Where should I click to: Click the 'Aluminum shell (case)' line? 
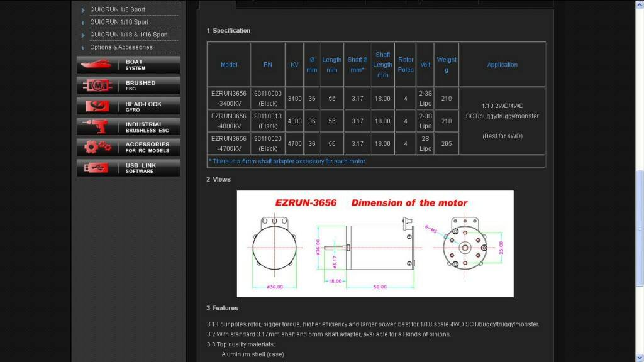click(253, 354)
